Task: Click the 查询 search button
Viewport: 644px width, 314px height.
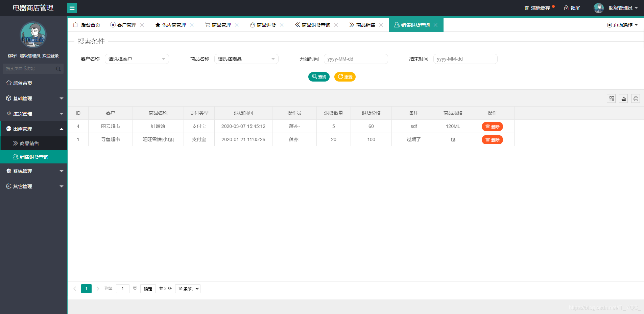Action: 318,77
